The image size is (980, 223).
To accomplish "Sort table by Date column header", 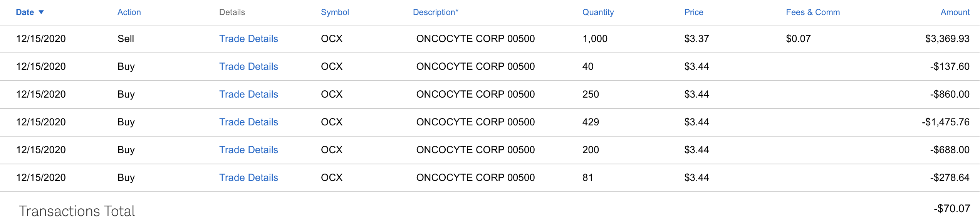I will (x=25, y=12).
